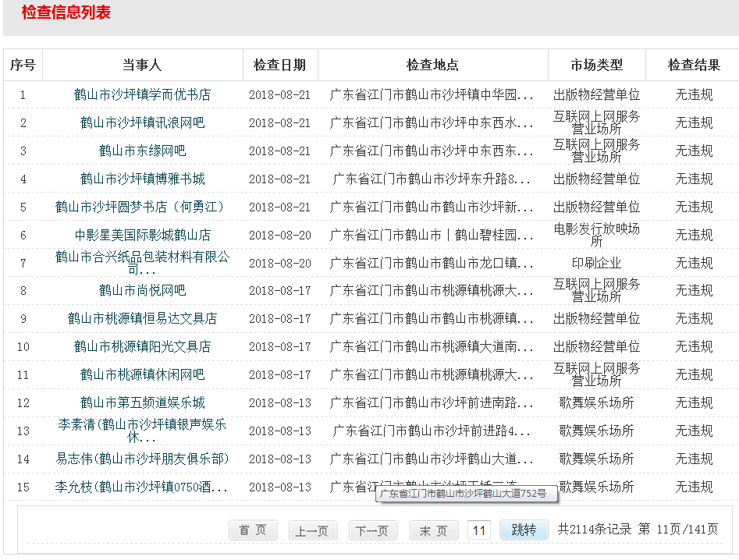Open 鹤山市沙坪镇学而优书店 record link
739x560 pixels.
coord(142,94)
